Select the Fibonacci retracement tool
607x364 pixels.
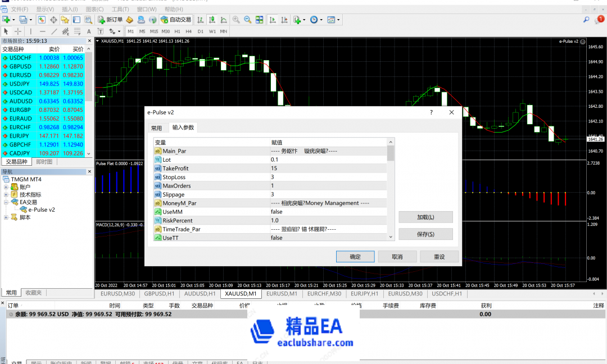[x=77, y=31]
